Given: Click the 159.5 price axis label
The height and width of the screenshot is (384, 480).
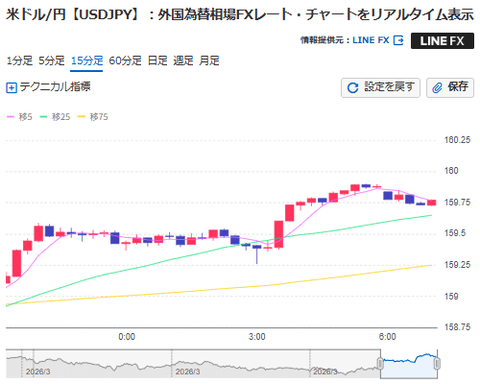Looking at the screenshot, I should [455, 233].
